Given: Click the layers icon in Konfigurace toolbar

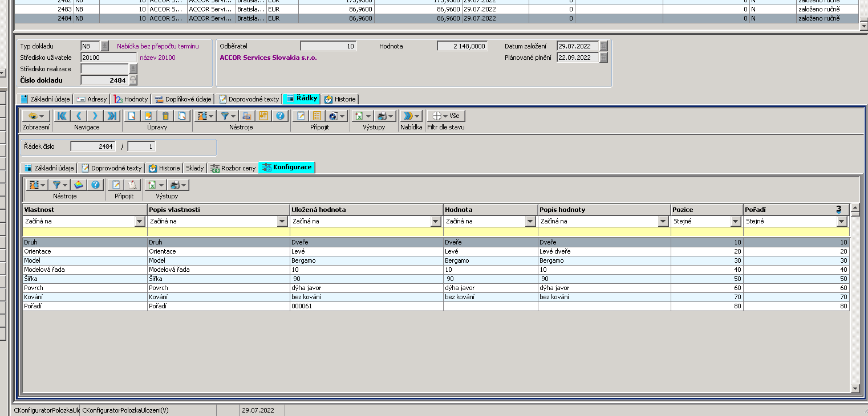Looking at the screenshot, I should coord(79,185).
